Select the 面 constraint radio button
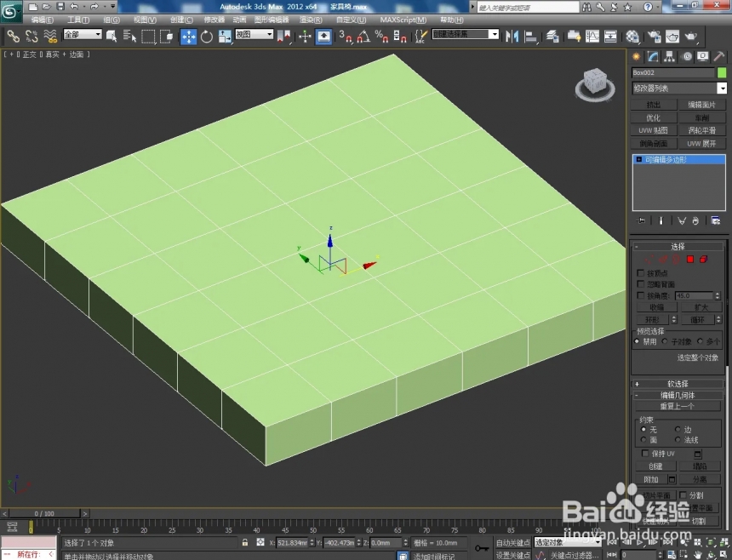 643,440
